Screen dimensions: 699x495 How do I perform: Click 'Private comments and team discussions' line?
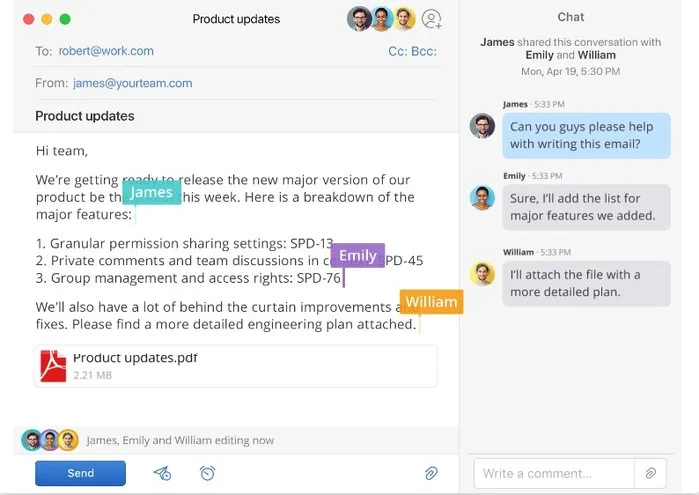tap(229, 260)
